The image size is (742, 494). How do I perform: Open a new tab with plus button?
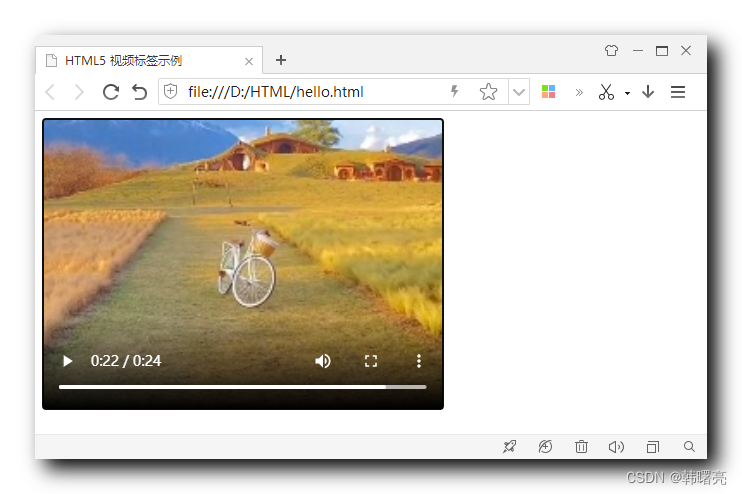click(281, 60)
